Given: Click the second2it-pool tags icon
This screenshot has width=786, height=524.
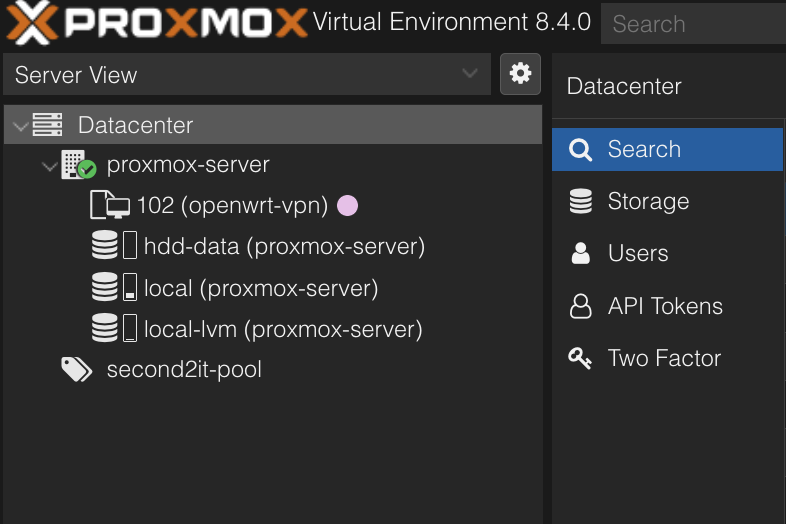Looking at the screenshot, I should [77, 370].
